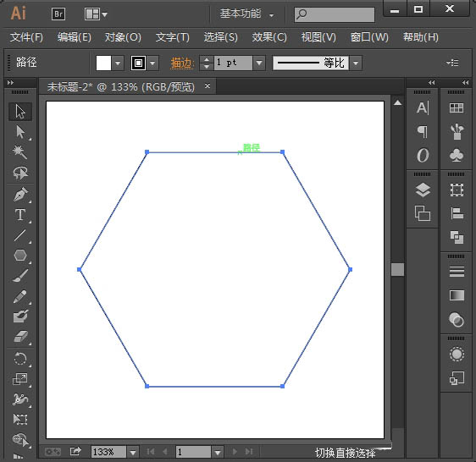Select the Pencil tool
The height and width of the screenshot is (462, 476).
coord(20,296)
